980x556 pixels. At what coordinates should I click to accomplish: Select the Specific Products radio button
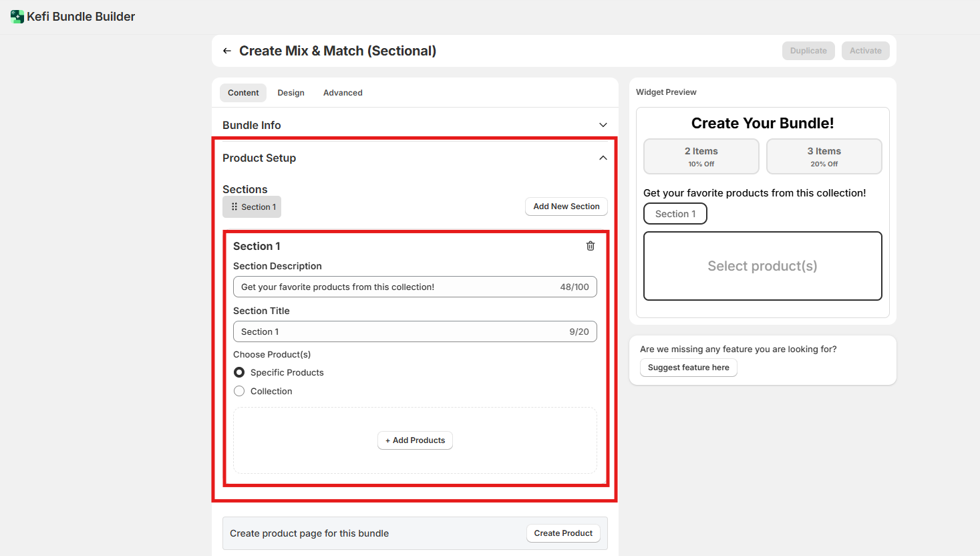tap(239, 372)
